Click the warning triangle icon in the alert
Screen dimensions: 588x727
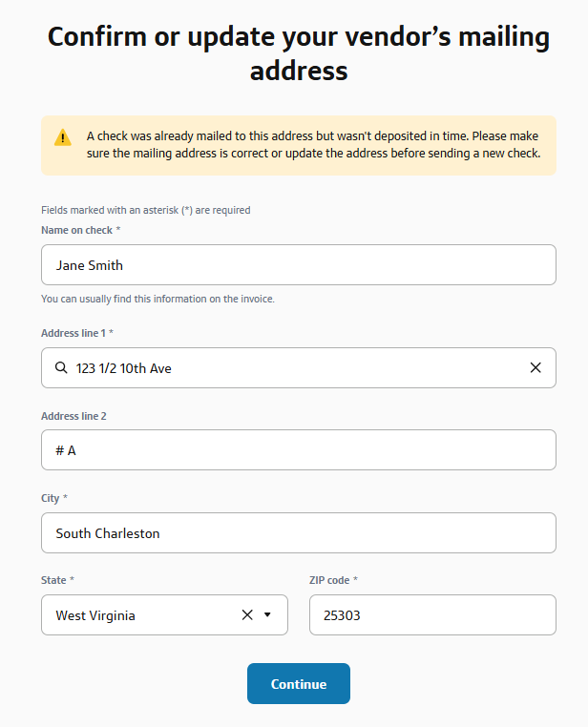(62, 137)
